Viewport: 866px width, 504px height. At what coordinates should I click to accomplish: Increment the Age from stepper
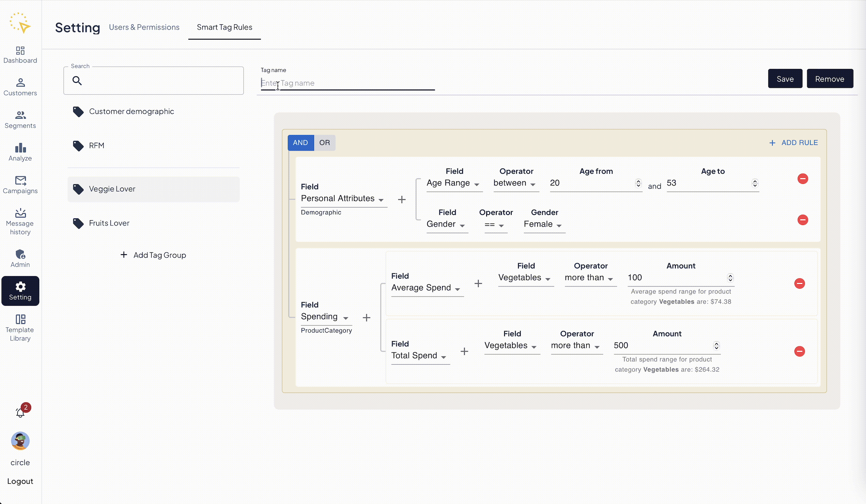(638, 181)
